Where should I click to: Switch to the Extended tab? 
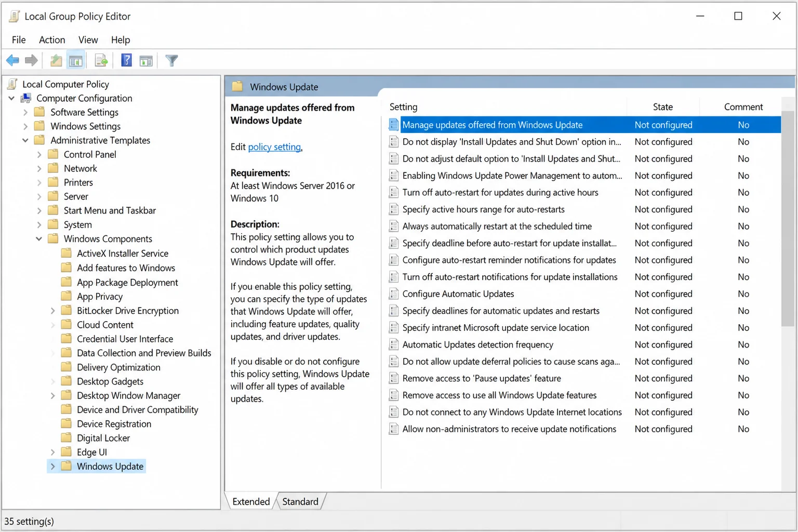[x=251, y=501]
